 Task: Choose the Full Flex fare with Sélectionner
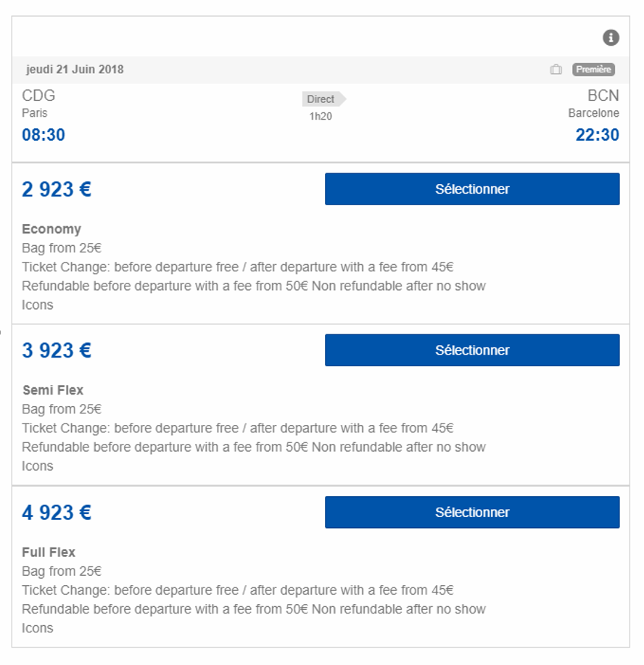click(472, 512)
